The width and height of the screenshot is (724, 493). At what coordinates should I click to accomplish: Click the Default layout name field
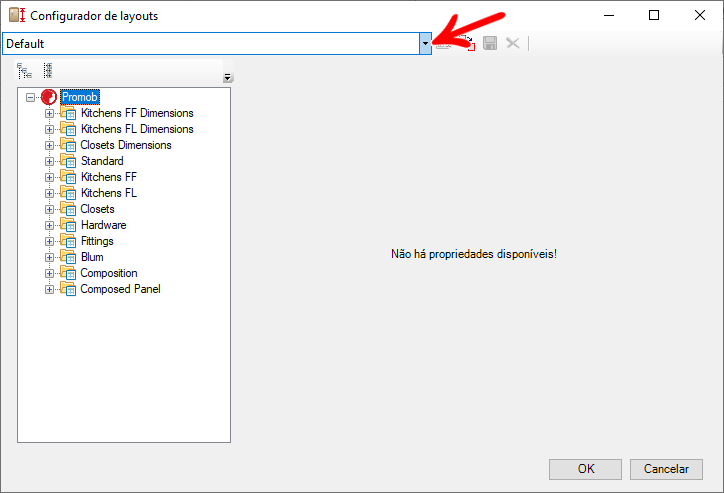[211, 44]
